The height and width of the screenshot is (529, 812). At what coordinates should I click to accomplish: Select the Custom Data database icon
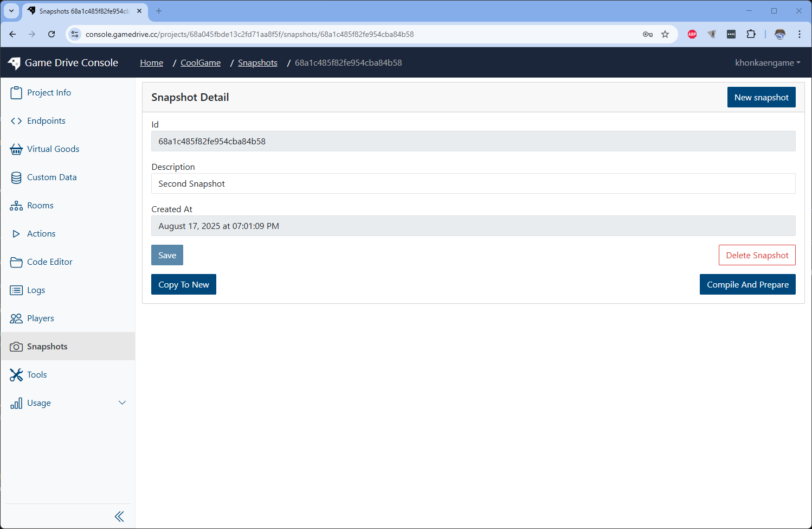point(16,177)
